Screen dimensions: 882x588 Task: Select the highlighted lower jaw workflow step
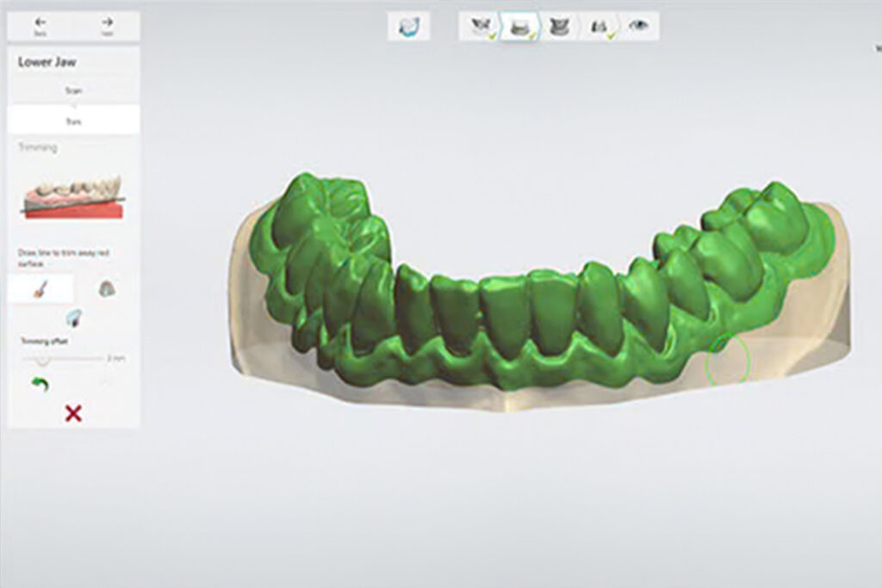coord(519,27)
